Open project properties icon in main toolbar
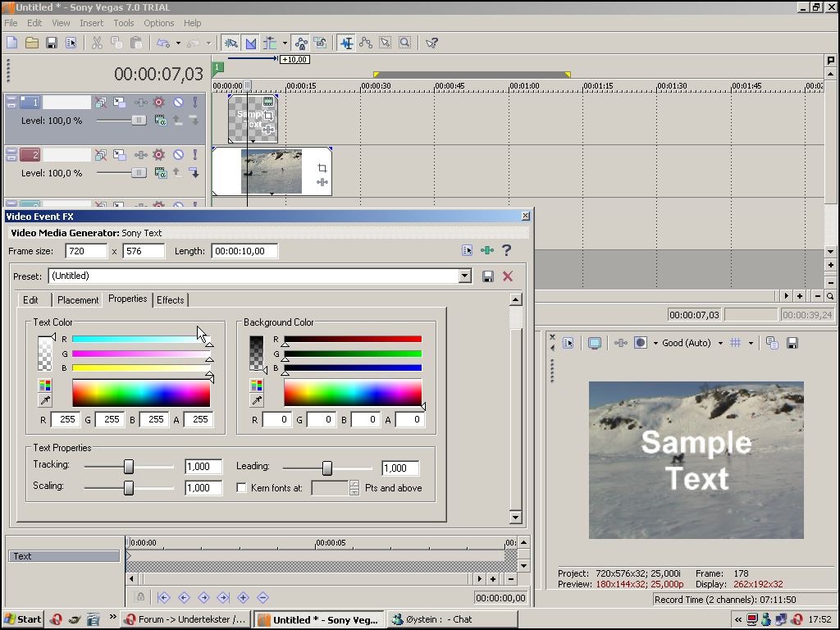This screenshot has height=630, width=840. [71, 43]
